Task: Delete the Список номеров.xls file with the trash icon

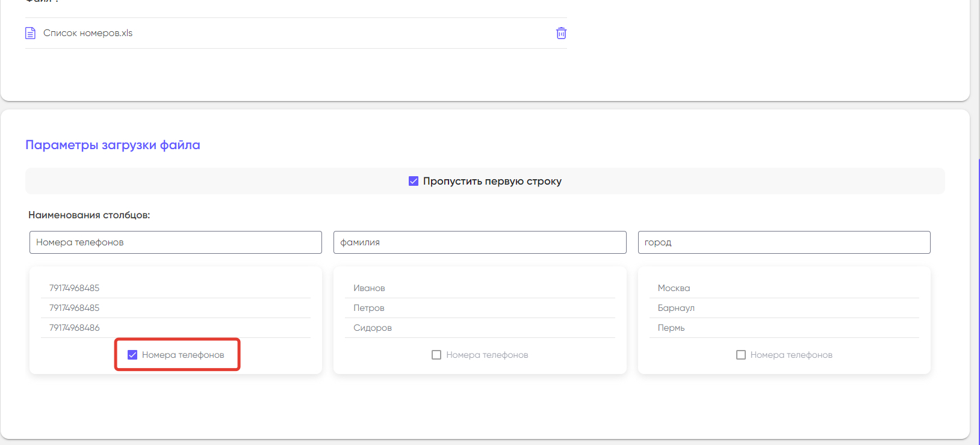Action: coord(561,33)
